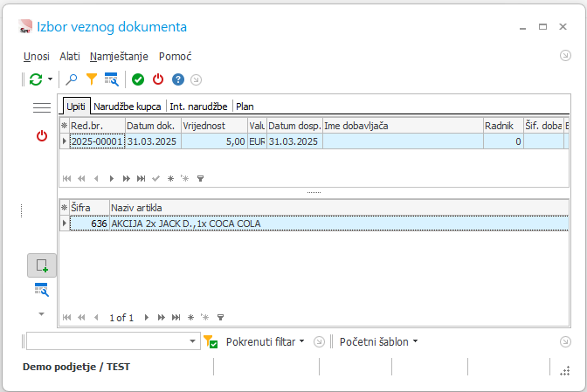The image size is (587, 392).
Task: Click the orange filter funnel icon
Action: click(x=92, y=79)
